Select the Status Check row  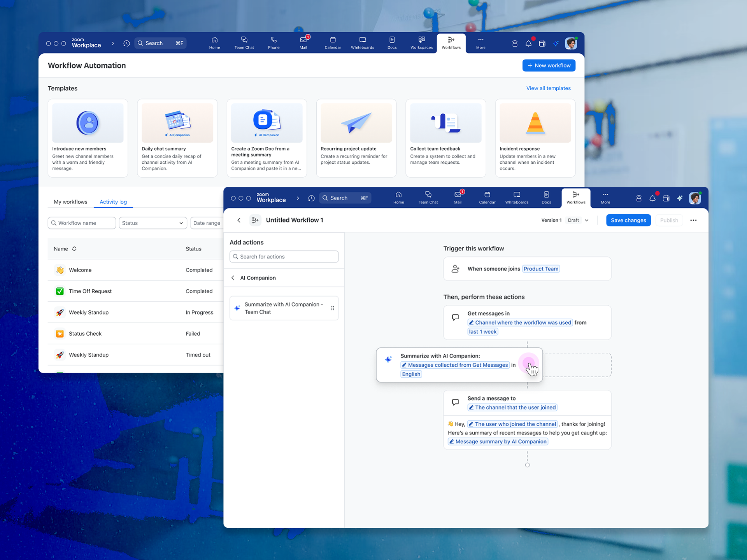click(x=135, y=334)
